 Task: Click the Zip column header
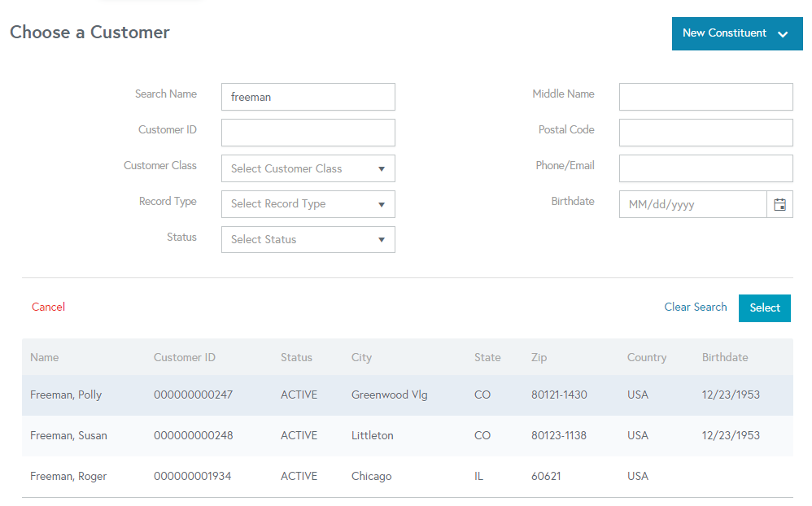(x=539, y=357)
